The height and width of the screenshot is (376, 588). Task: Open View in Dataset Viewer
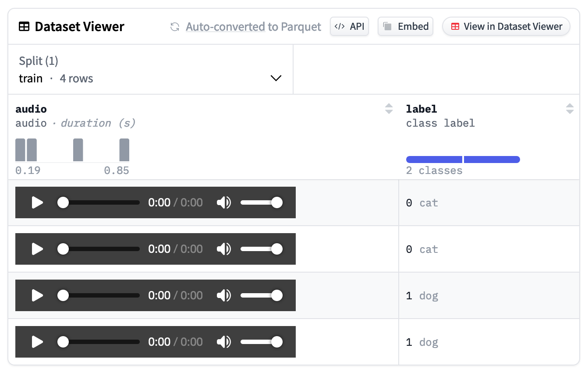[x=506, y=26]
